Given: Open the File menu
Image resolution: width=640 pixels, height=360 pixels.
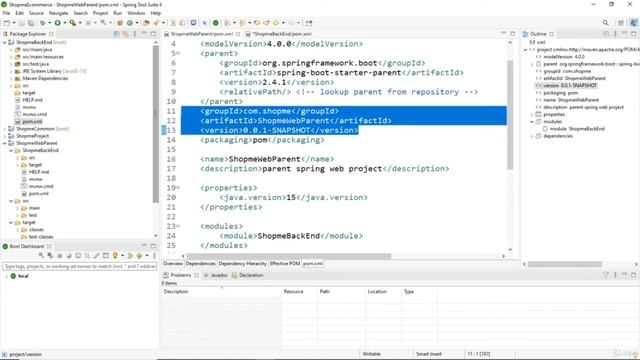Looking at the screenshot, I should pos(6,13).
